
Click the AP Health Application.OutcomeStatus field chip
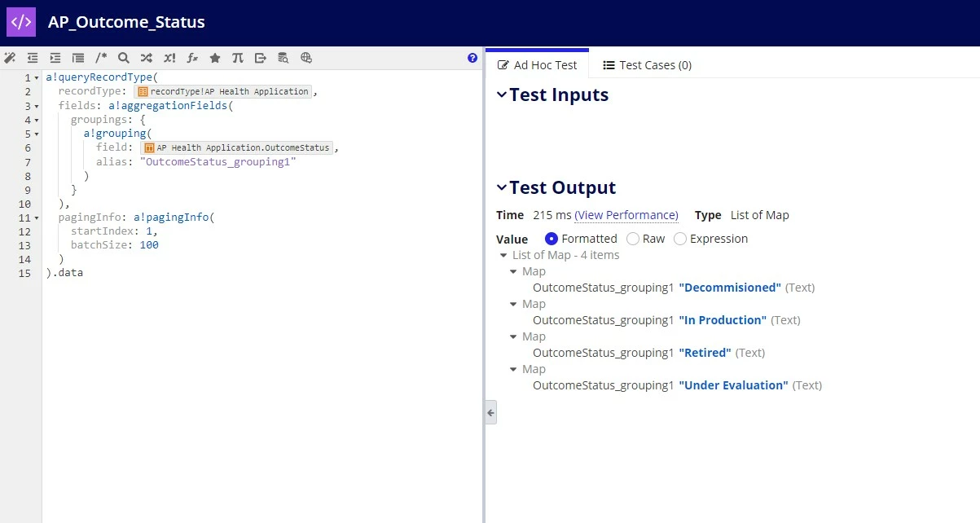tap(237, 148)
